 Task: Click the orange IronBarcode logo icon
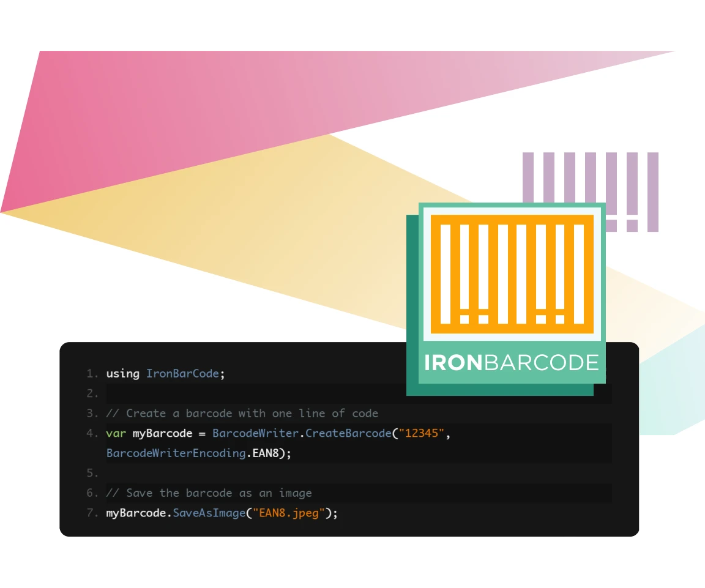click(x=512, y=274)
